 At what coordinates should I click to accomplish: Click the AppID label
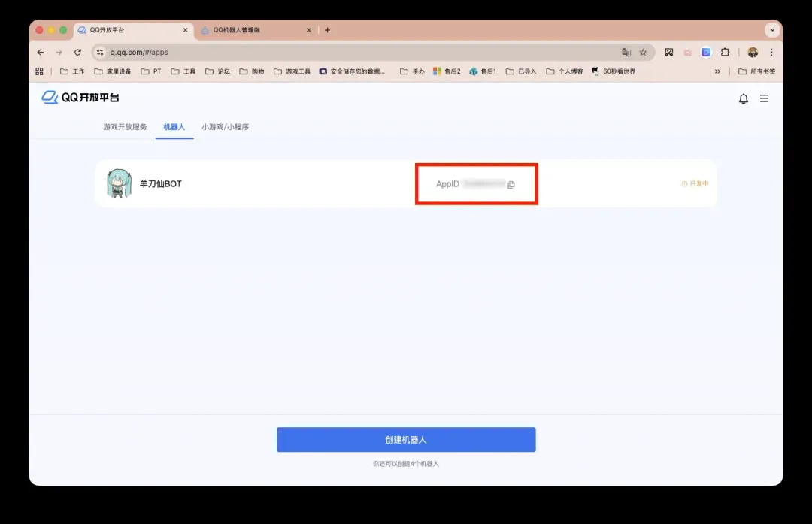pos(447,184)
